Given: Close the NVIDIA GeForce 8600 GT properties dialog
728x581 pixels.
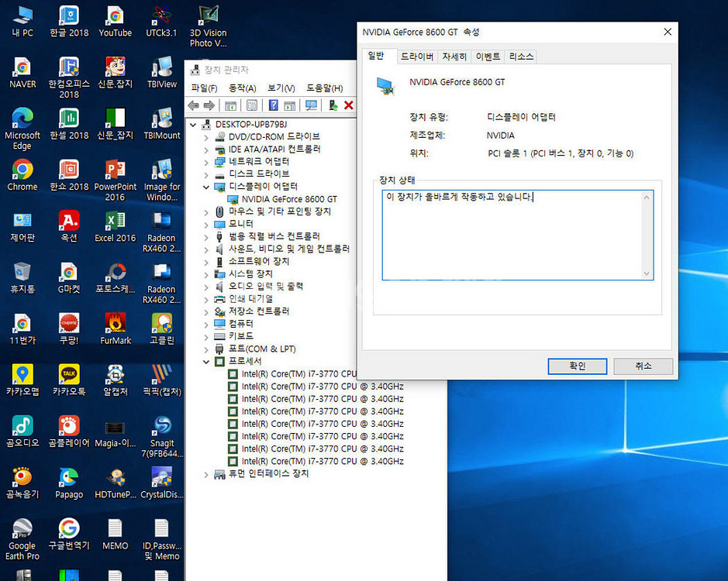Looking at the screenshot, I should (668, 32).
